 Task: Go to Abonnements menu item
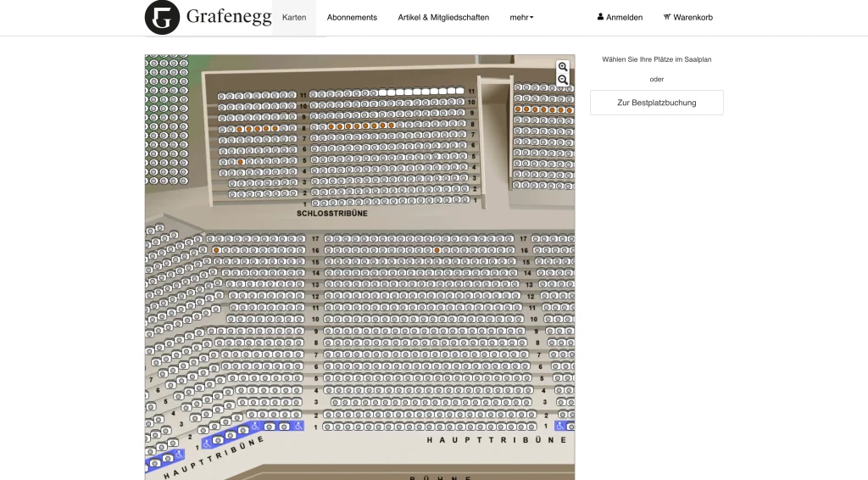coord(352,17)
